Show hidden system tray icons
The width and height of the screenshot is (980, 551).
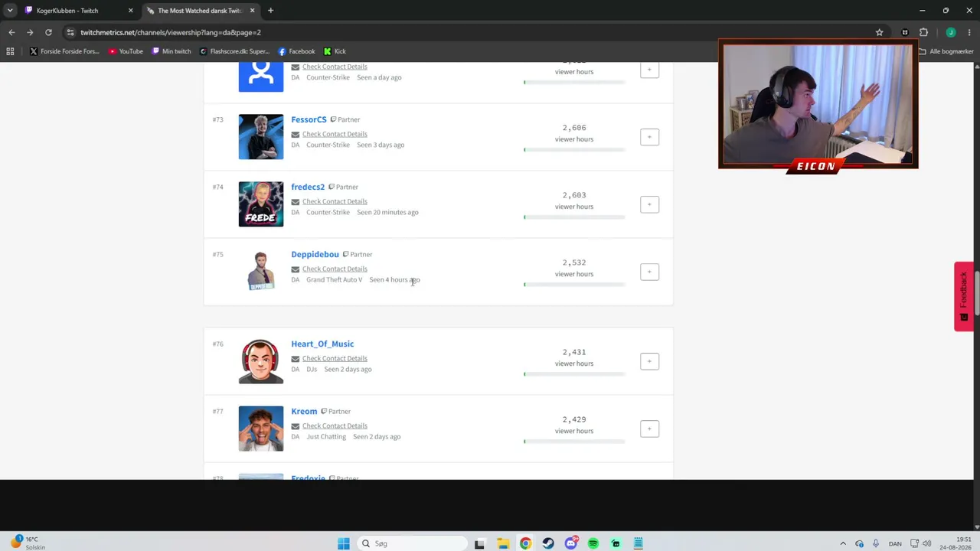pos(843,543)
